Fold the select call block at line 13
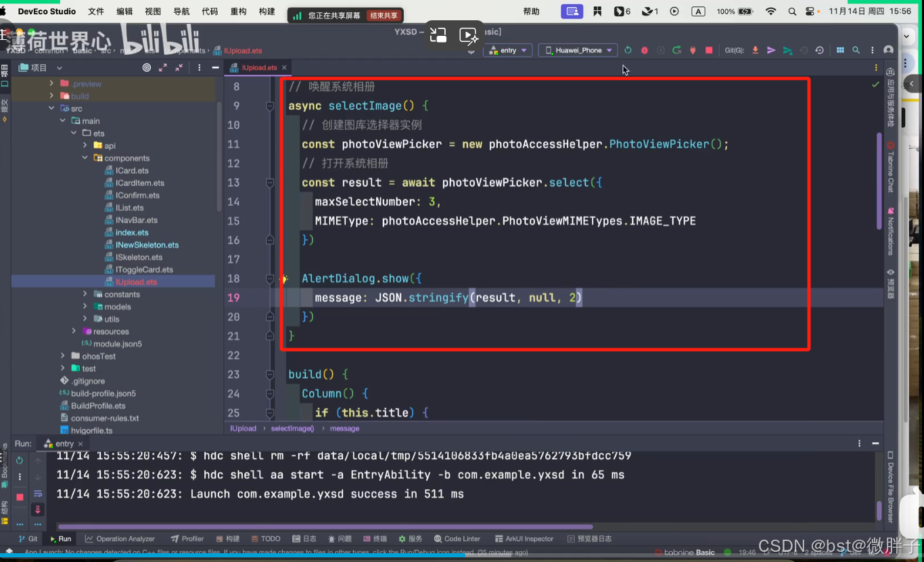This screenshot has height=562, width=924. [270, 183]
